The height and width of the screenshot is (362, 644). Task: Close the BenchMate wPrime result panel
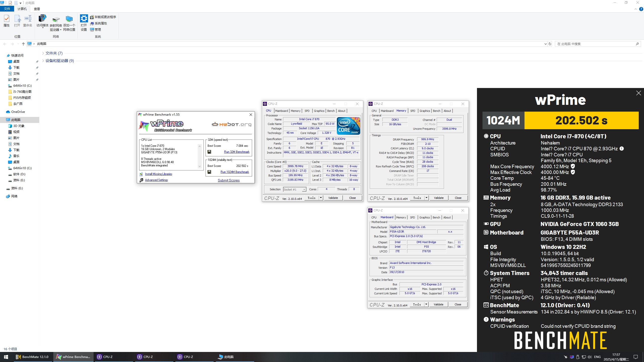tap(638, 93)
